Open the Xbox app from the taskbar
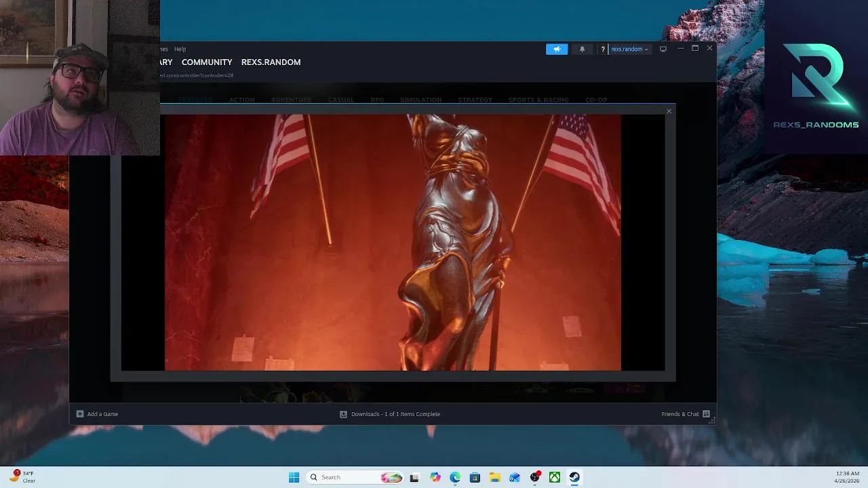This screenshot has width=868, height=488. (555, 477)
